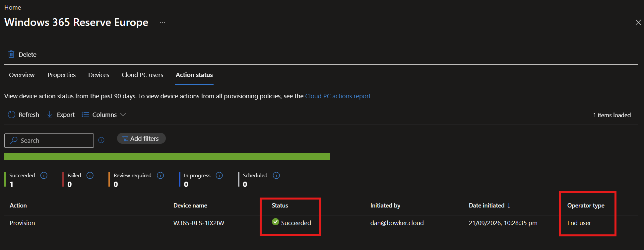Select the Action status tab

[x=194, y=75]
